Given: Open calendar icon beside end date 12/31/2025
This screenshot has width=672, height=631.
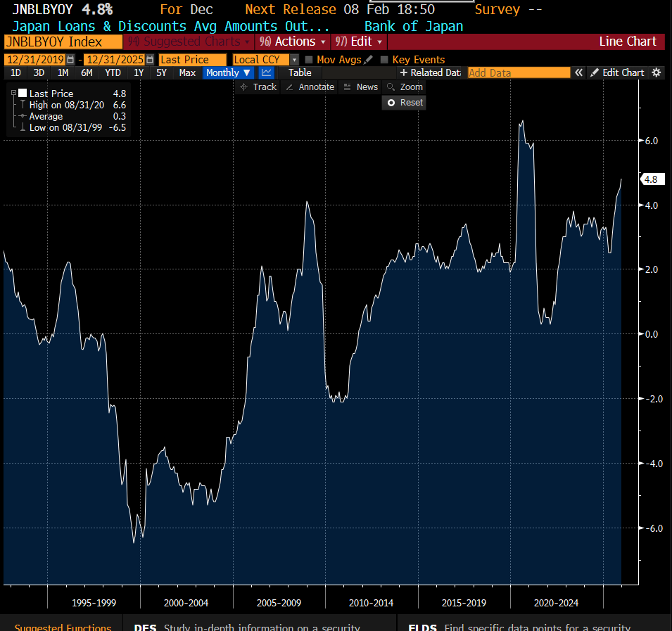Looking at the screenshot, I should (150, 60).
